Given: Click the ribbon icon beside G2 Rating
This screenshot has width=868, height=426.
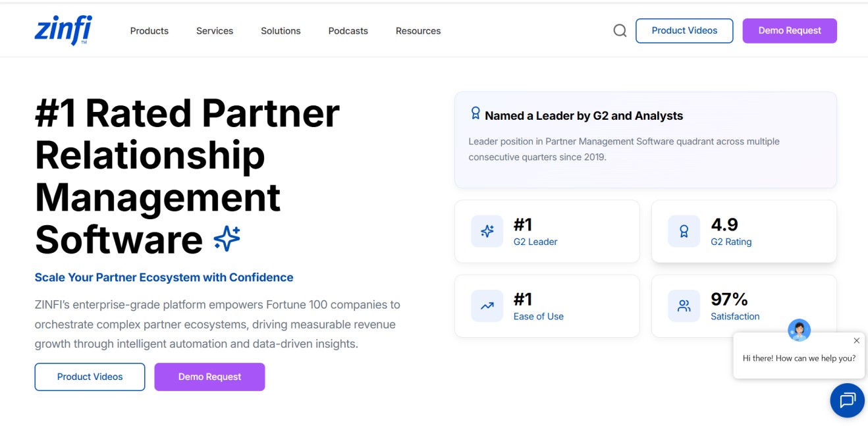Looking at the screenshot, I should pos(684,231).
